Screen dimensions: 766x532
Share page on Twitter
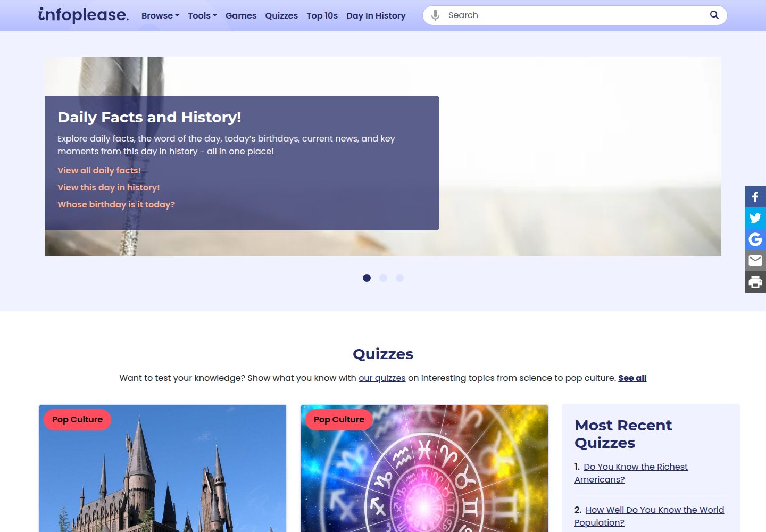pos(755,218)
